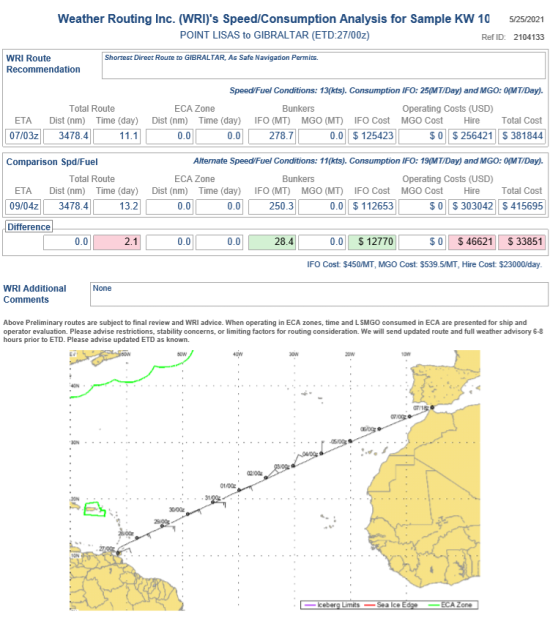Screen dimensions: 550x621
Task: Click the hire difference cell $ 46621
Action: tap(472, 242)
